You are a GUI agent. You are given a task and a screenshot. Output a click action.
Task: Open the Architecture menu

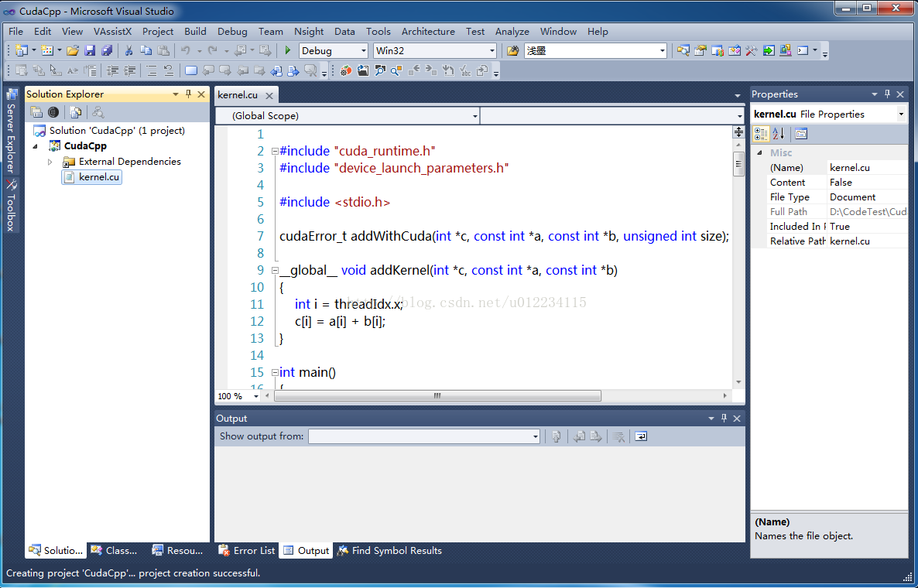(x=428, y=32)
